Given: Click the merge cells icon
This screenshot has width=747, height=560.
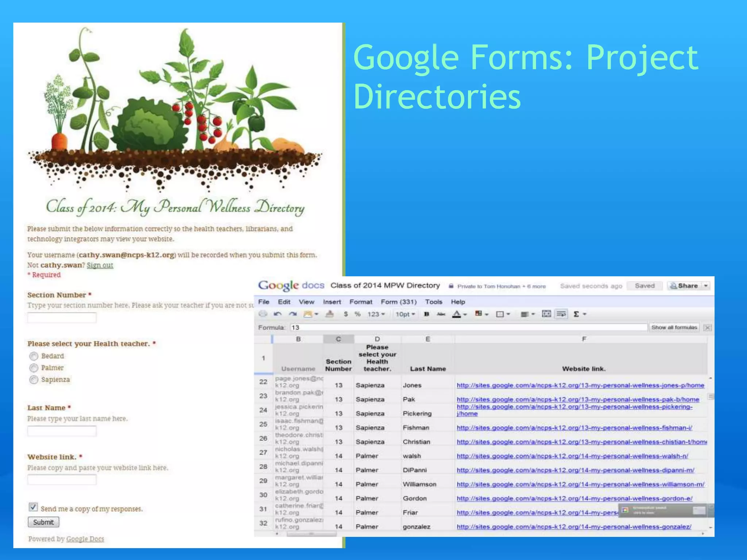Looking at the screenshot, I should tap(546, 314).
